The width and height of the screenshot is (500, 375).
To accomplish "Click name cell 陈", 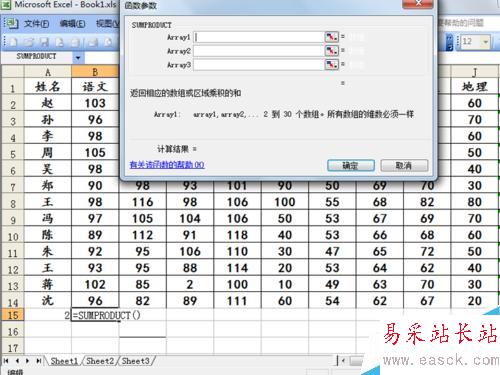I will 48,235.
